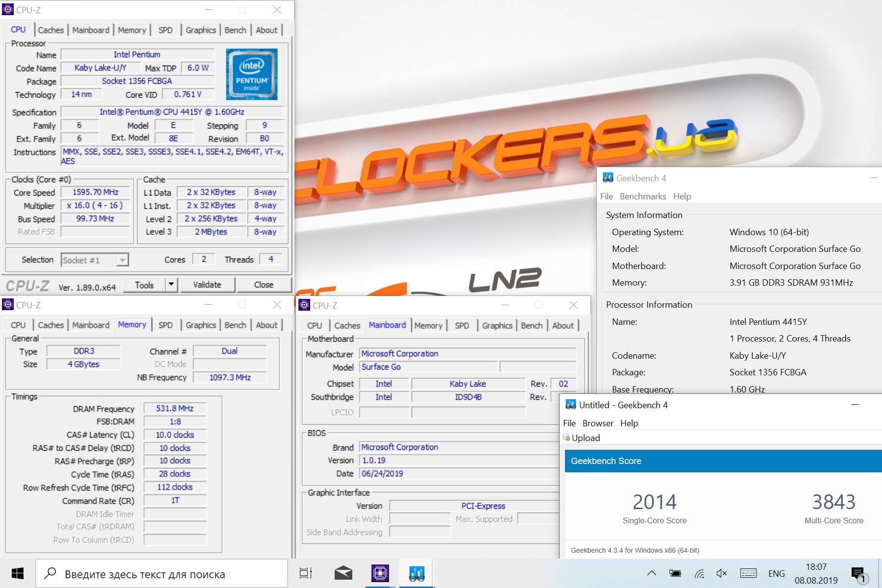Click the ENG language indicator
The width and height of the screenshot is (882, 588).
[777, 573]
